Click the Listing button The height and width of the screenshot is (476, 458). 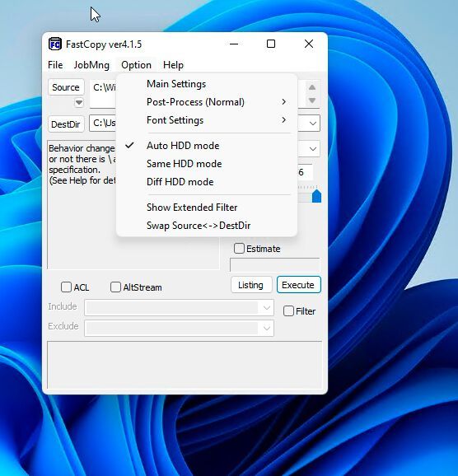251,285
